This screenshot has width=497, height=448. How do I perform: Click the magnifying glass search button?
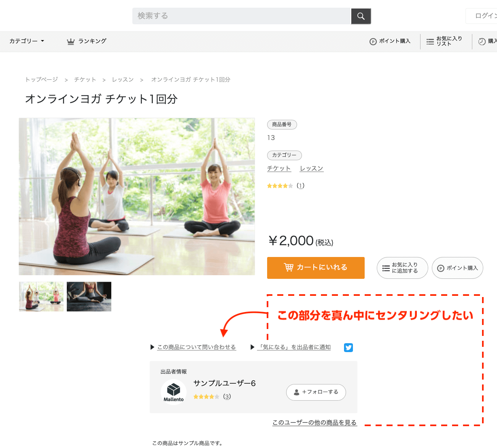point(361,16)
